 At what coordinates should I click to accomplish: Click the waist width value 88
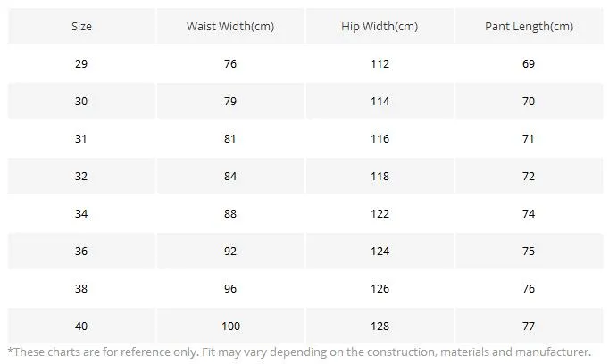click(x=230, y=213)
